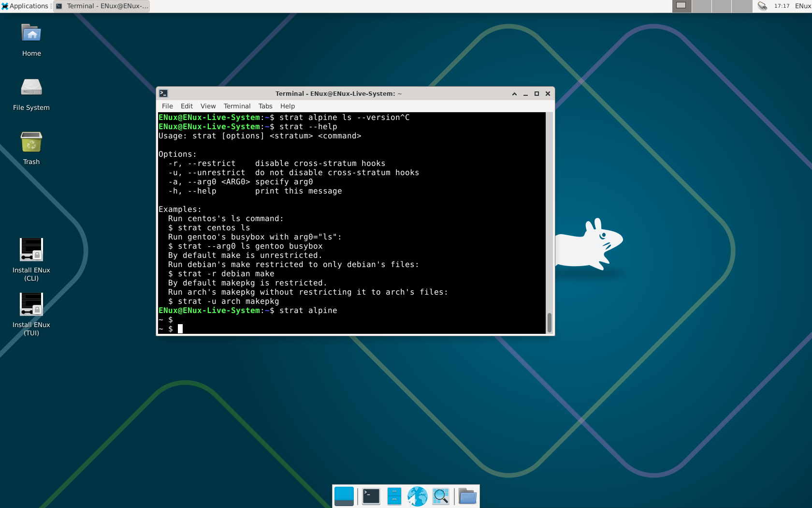812x508 pixels.
Task: Open the View menu in Terminal
Action: [x=208, y=106]
